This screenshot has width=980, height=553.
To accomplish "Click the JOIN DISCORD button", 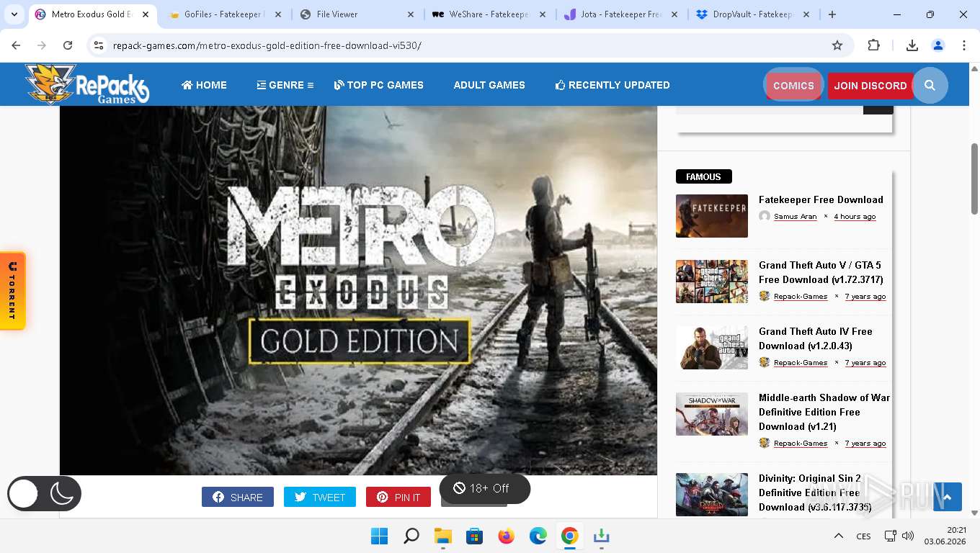I will (x=870, y=86).
